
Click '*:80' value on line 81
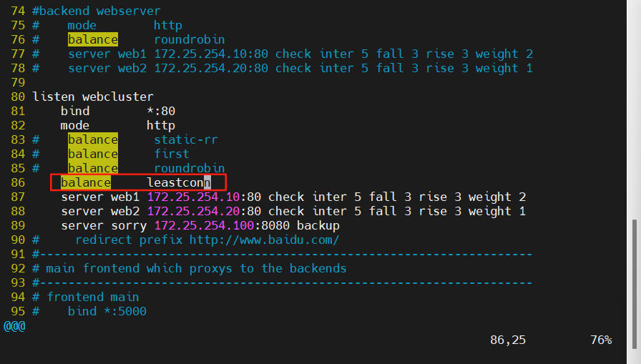click(161, 111)
